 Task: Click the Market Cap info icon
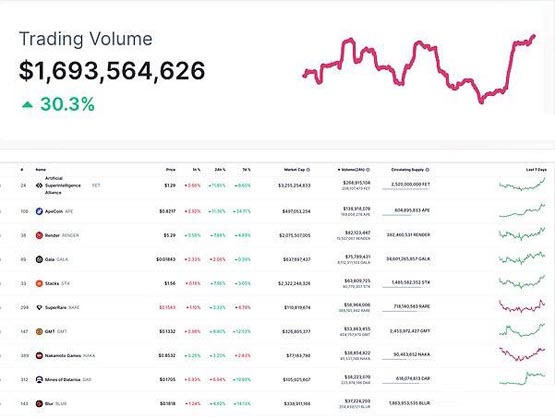308,170
